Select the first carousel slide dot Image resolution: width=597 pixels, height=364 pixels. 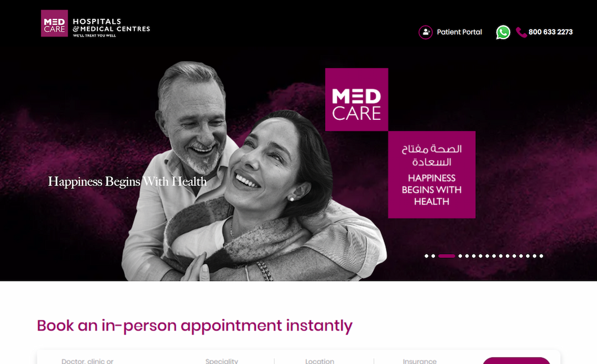click(x=426, y=256)
